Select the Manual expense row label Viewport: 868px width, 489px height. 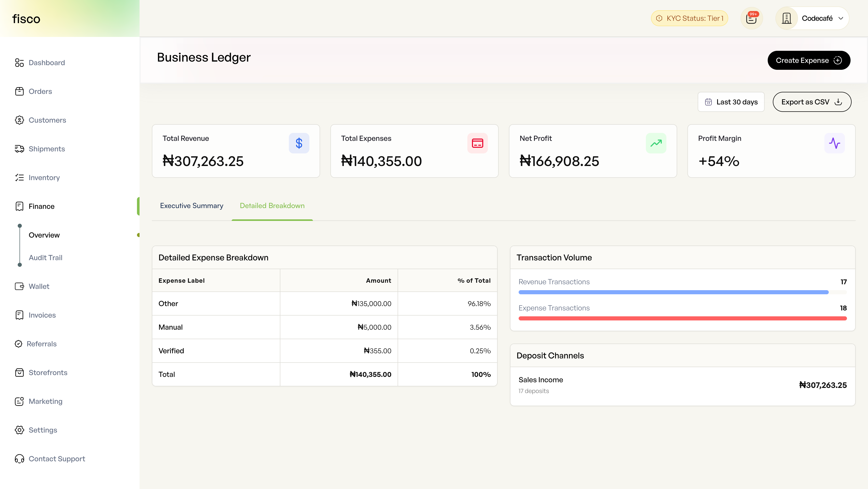point(171,327)
